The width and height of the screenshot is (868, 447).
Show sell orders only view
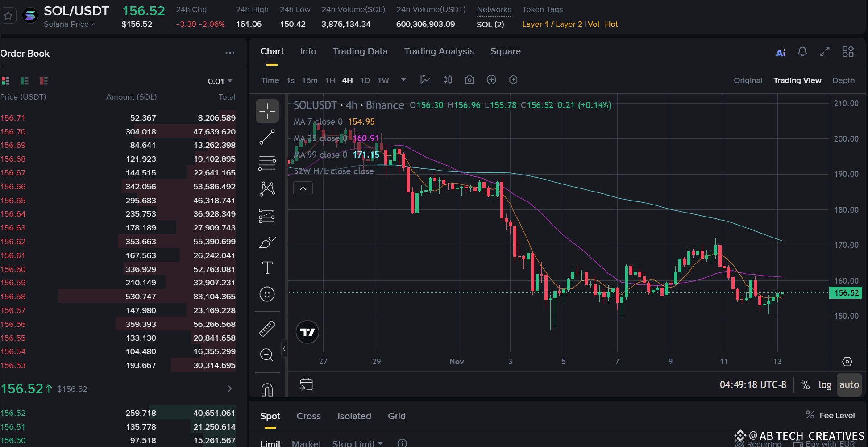tap(44, 81)
